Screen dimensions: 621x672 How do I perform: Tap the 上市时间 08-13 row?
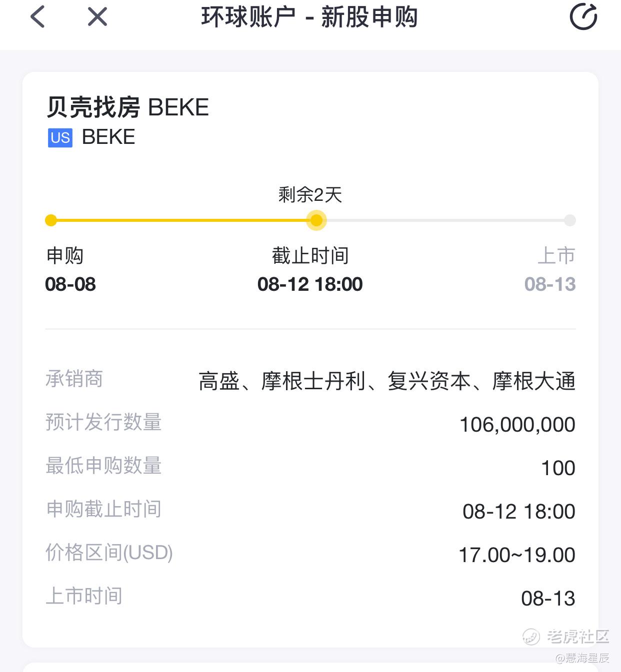(x=310, y=598)
